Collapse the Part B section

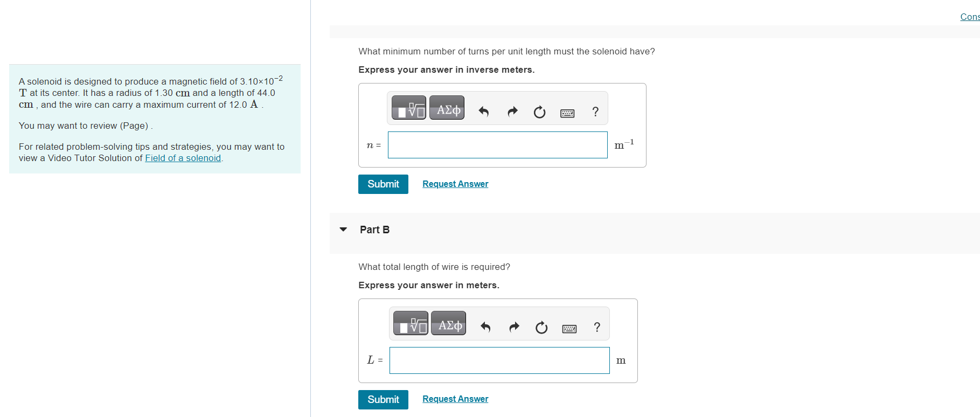tap(343, 230)
